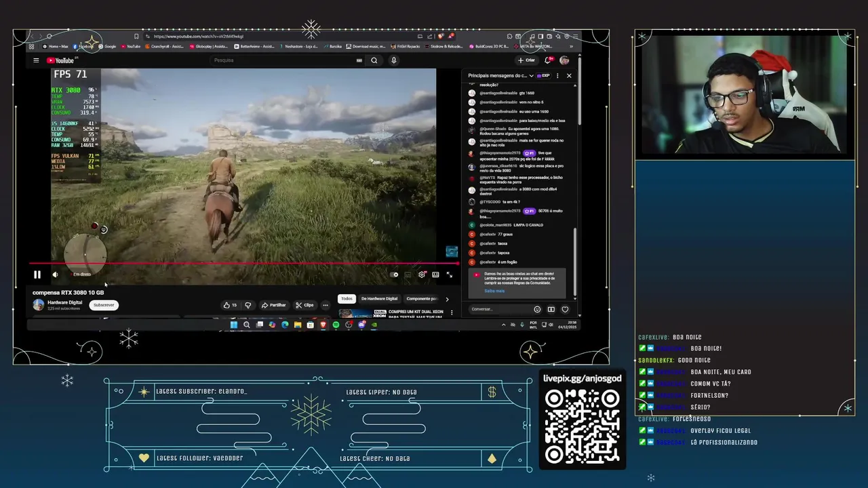Open the account avatar menu
Viewport: 868px width, 488px height.
[x=564, y=60]
